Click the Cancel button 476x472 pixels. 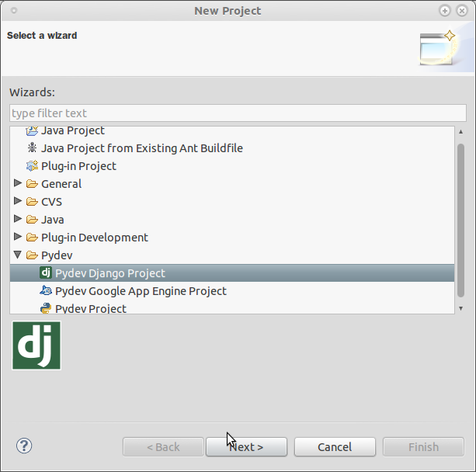[x=335, y=447]
